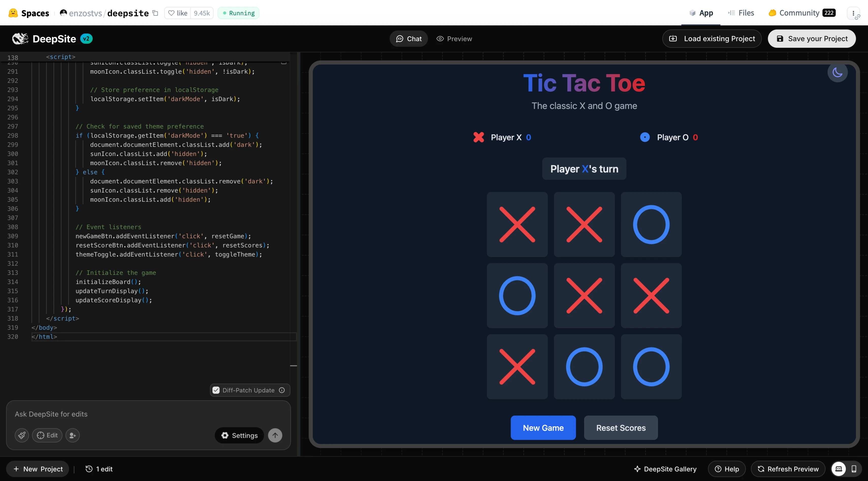
Task: Open the three-dot space options menu
Action: 853,13
